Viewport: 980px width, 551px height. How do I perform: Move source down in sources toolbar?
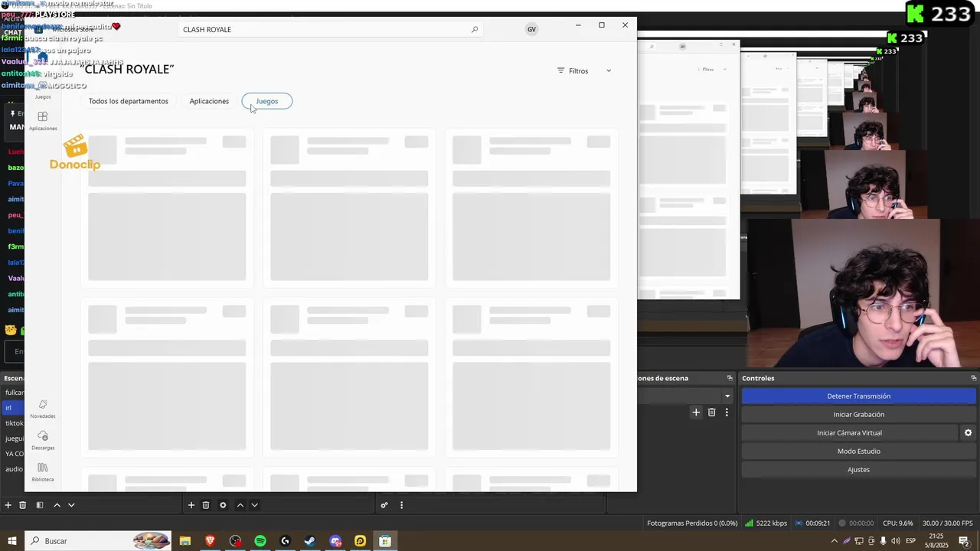point(254,505)
